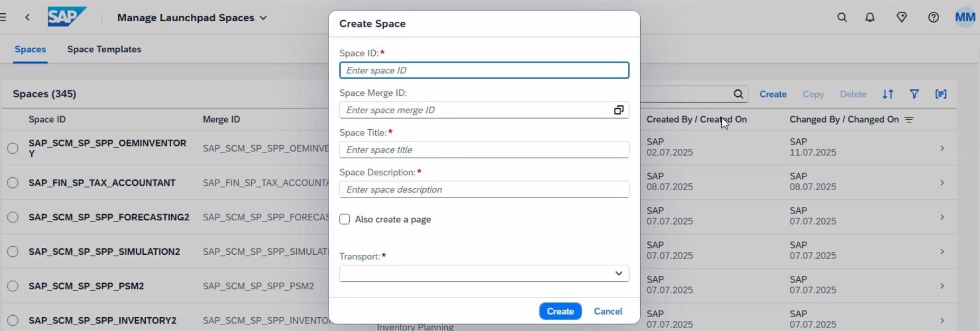Image resolution: width=980 pixels, height=331 pixels.
Task: Check the Also create a page box
Action: pos(345,219)
